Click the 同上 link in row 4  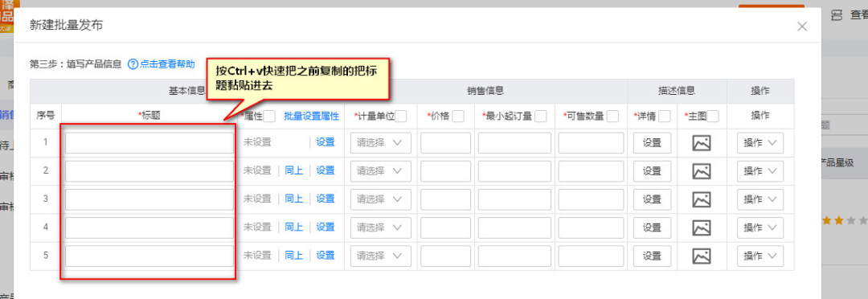pyautogui.click(x=294, y=227)
